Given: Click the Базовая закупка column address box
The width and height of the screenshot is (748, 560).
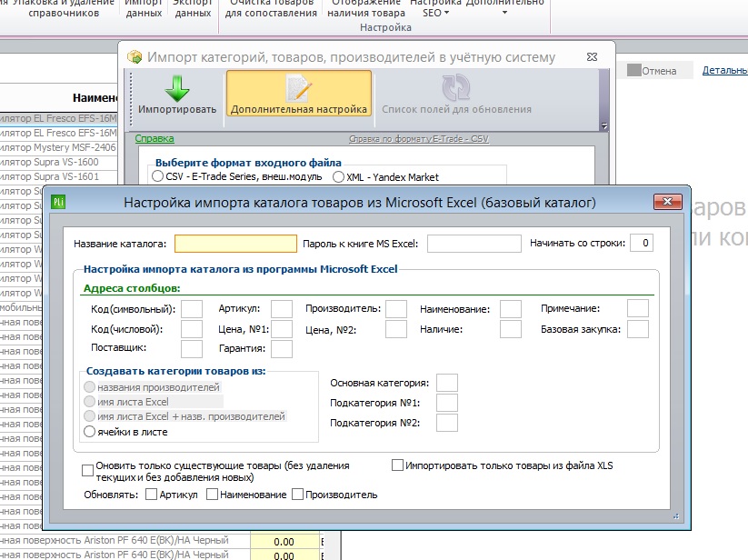Looking at the screenshot, I should [638, 329].
